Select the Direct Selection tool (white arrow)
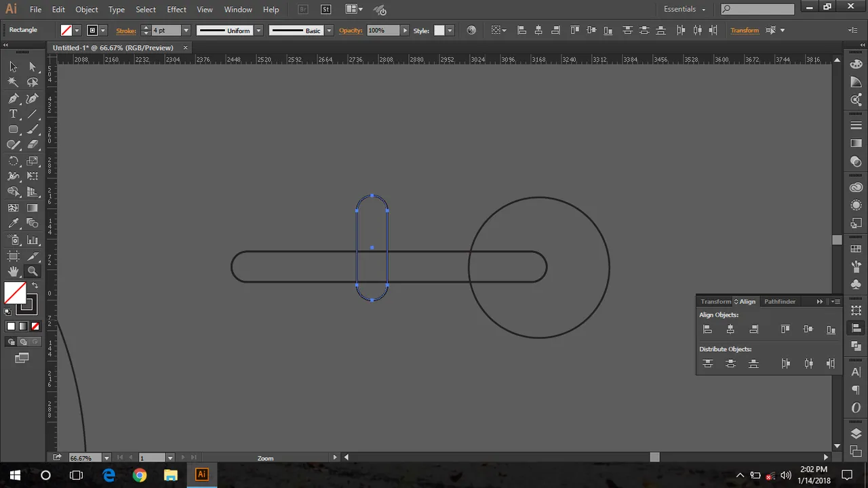The width and height of the screenshot is (868, 488). [x=33, y=66]
